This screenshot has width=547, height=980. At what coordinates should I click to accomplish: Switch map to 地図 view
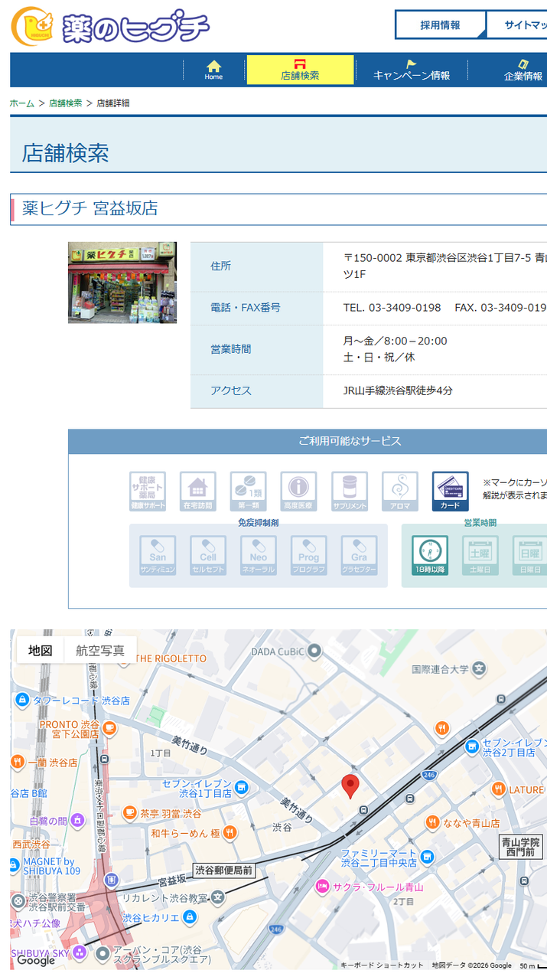click(41, 650)
